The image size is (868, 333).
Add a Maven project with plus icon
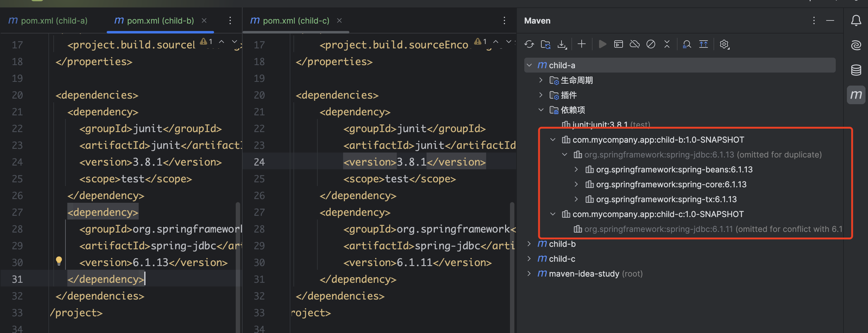(x=581, y=44)
